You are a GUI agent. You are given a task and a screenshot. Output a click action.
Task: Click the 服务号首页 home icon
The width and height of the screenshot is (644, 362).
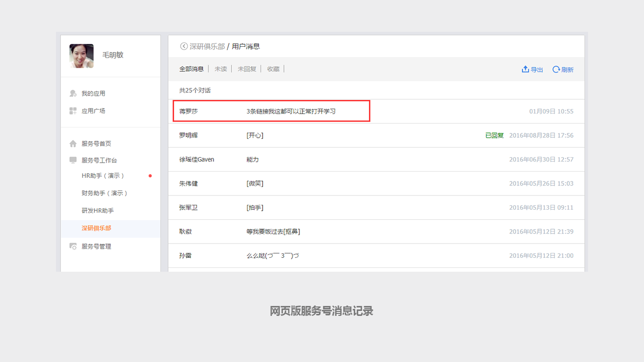click(73, 144)
